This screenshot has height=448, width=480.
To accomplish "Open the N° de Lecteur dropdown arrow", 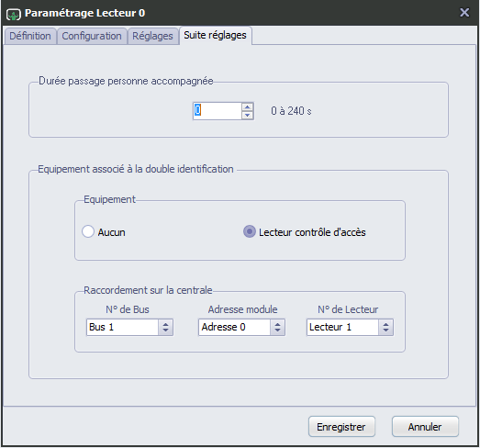I will click(385, 327).
